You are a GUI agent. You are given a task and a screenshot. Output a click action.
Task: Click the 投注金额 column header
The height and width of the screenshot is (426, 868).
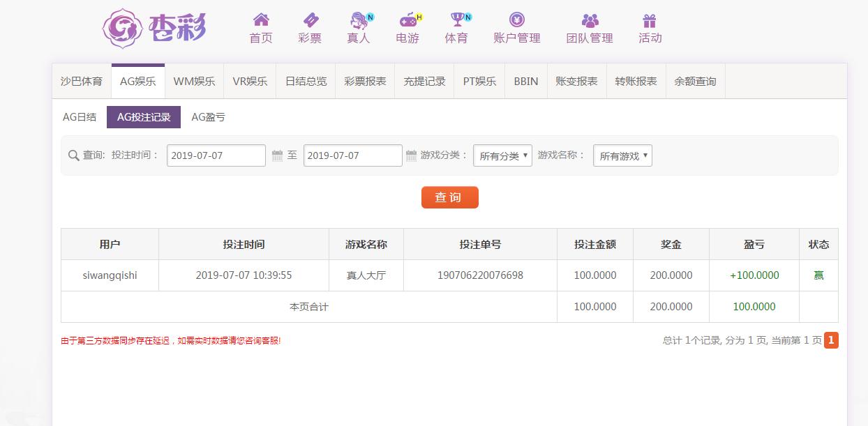[x=595, y=245]
